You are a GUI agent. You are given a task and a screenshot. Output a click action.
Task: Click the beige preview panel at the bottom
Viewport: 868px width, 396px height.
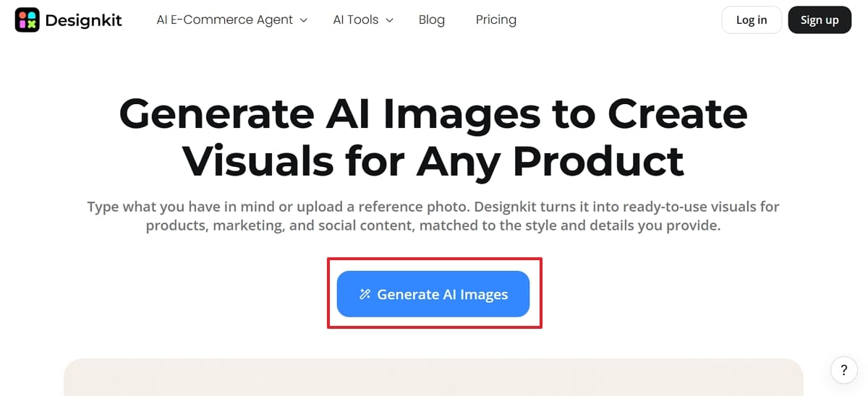[433, 377]
